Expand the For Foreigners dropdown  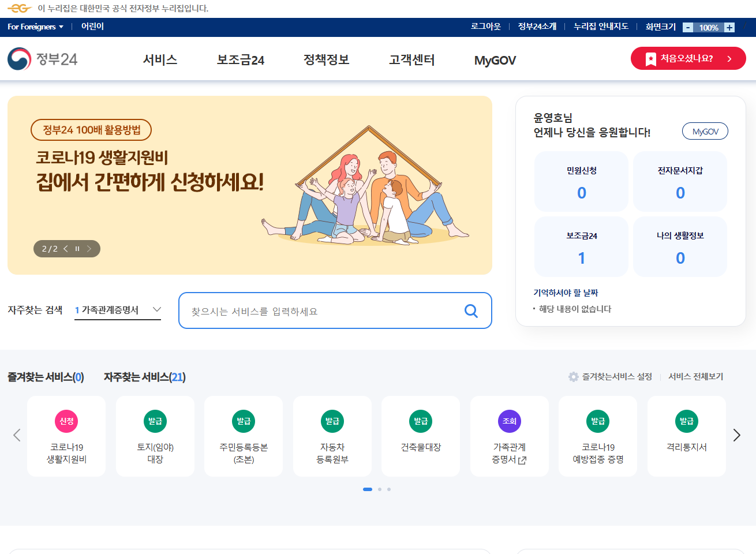[35, 27]
